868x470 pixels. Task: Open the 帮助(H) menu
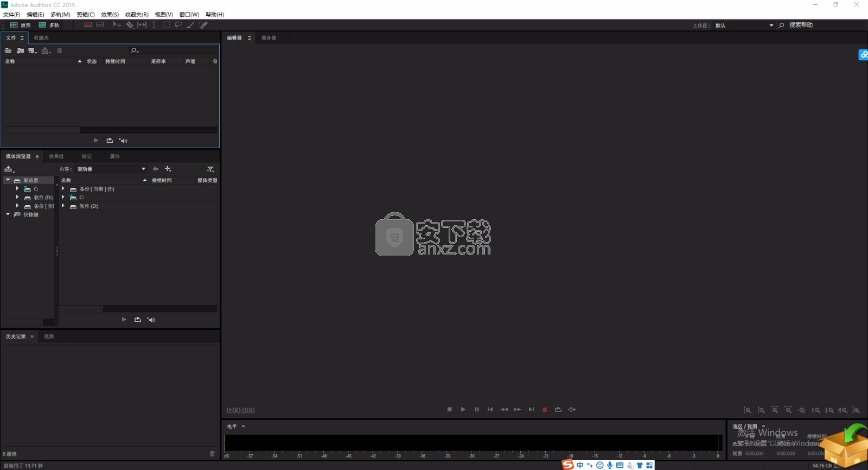point(215,15)
